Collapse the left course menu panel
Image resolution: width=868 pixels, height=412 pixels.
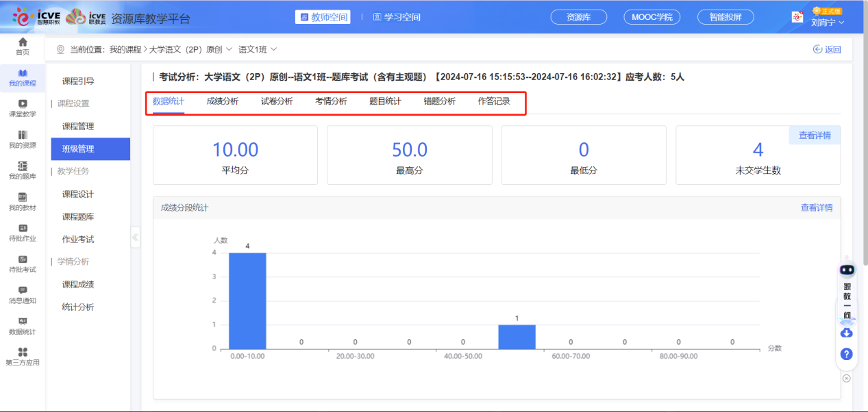tap(135, 237)
